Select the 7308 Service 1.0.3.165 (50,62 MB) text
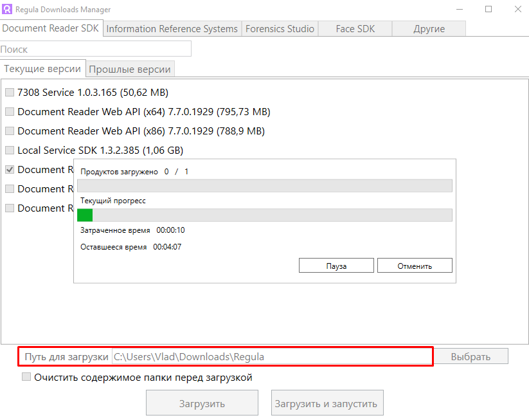This screenshot has height=420, width=529. [93, 92]
